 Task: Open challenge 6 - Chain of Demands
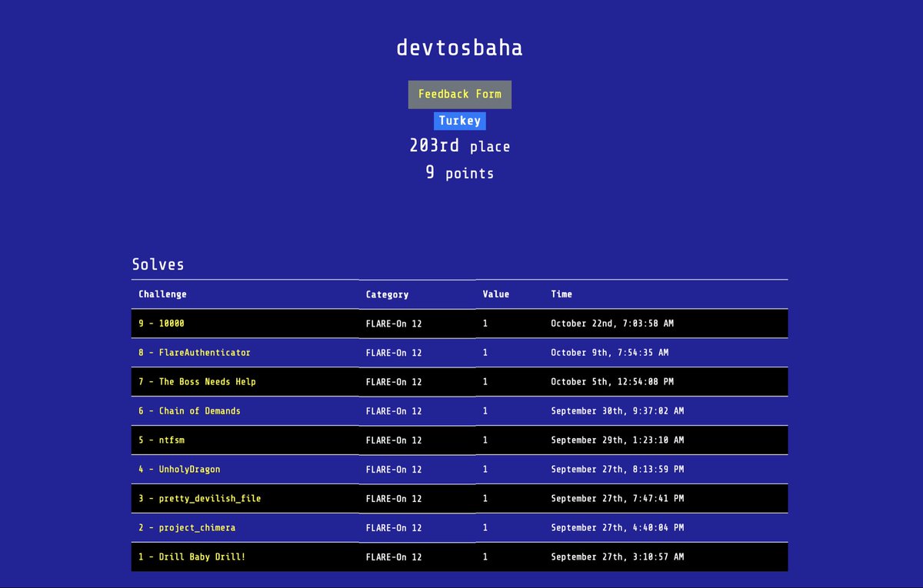(189, 411)
